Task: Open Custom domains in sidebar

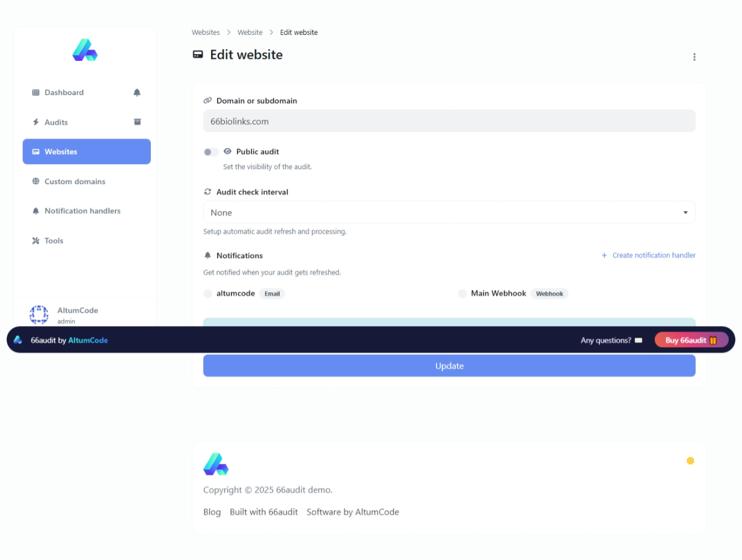Action: click(75, 182)
